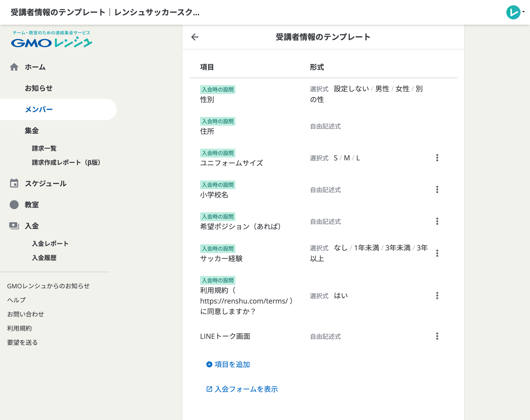Switch to the メンバー section
530x420 pixels.
[x=38, y=109]
